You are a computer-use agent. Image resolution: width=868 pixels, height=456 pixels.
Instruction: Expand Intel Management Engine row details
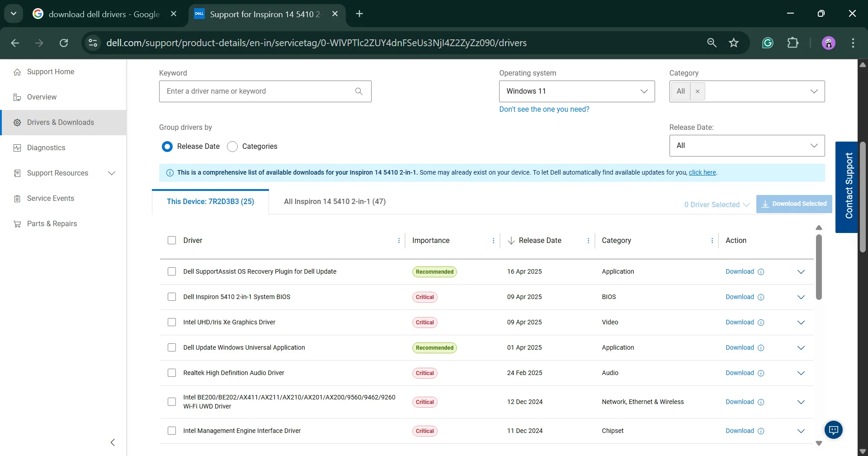[x=801, y=431]
